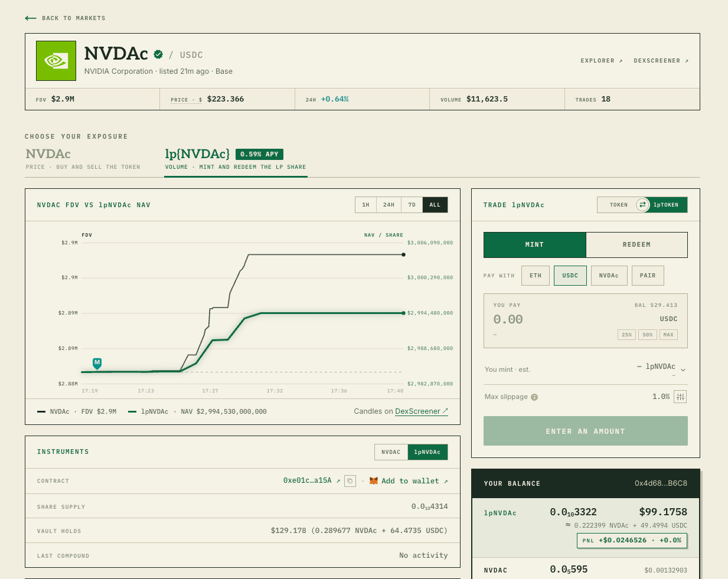
Task: Click the $99.1758 balance value
Action: point(663,512)
